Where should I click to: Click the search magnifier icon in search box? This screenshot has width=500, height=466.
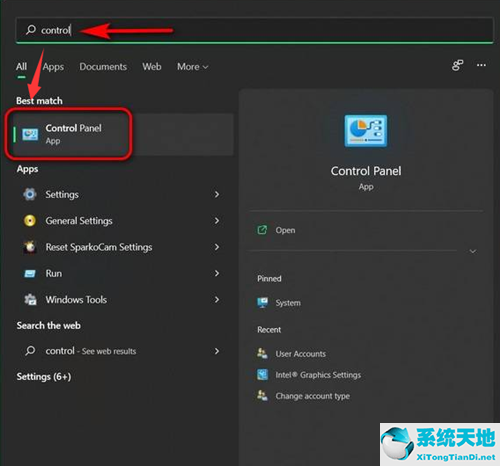(31, 30)
